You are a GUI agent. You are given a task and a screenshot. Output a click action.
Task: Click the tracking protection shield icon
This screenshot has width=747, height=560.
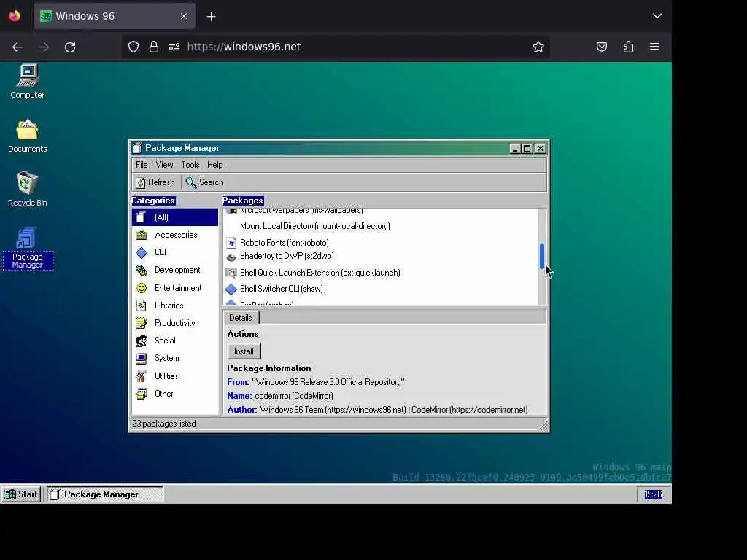tap(133, 47)
